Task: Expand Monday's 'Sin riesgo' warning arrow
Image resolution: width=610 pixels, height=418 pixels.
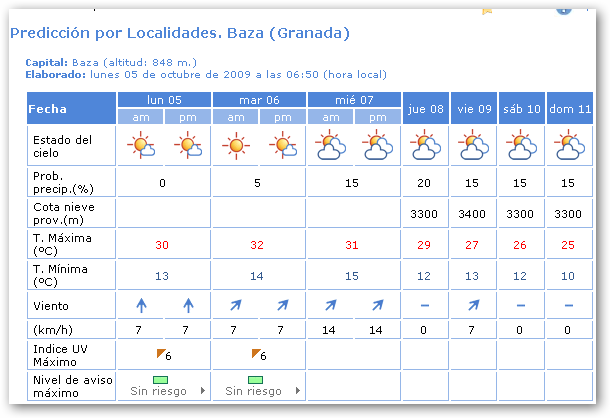Action: [203, 391]
